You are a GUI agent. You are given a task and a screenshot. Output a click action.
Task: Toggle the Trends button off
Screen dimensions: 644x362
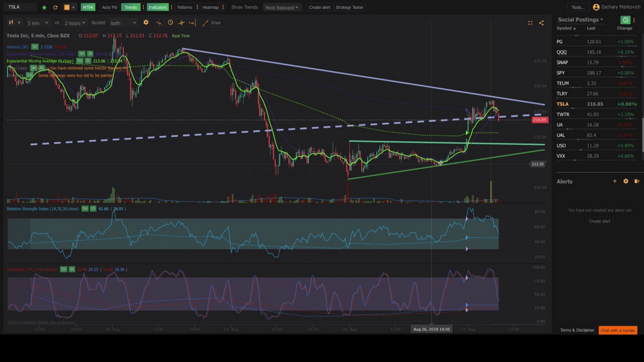130,8
